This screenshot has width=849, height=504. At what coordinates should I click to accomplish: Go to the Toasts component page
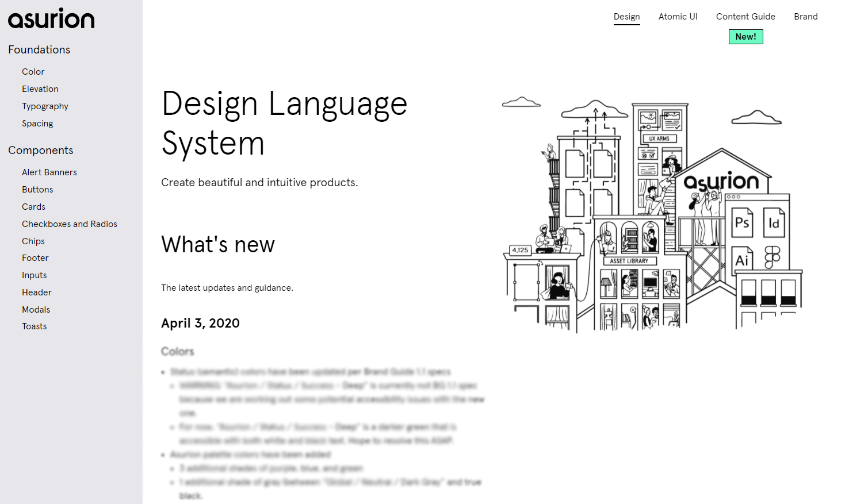pos(35,326)
